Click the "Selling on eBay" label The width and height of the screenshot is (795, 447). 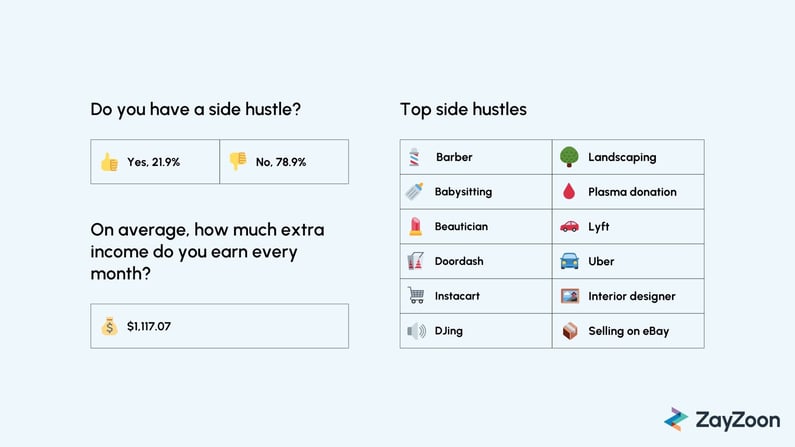629,331
